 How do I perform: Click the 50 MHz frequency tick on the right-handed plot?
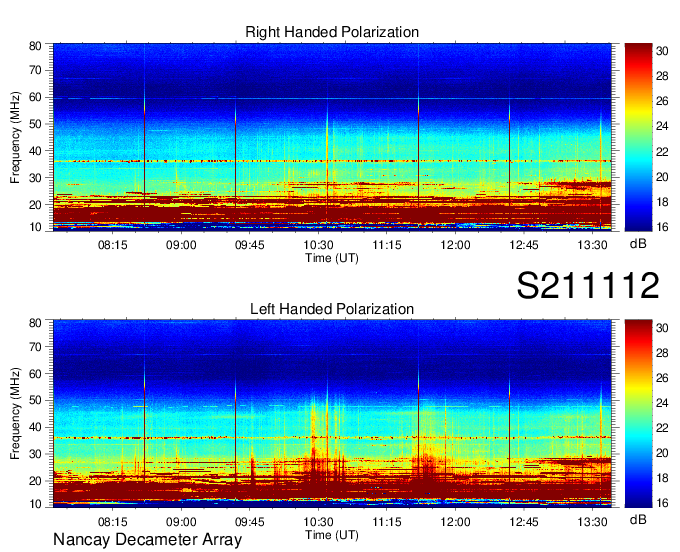35,124
